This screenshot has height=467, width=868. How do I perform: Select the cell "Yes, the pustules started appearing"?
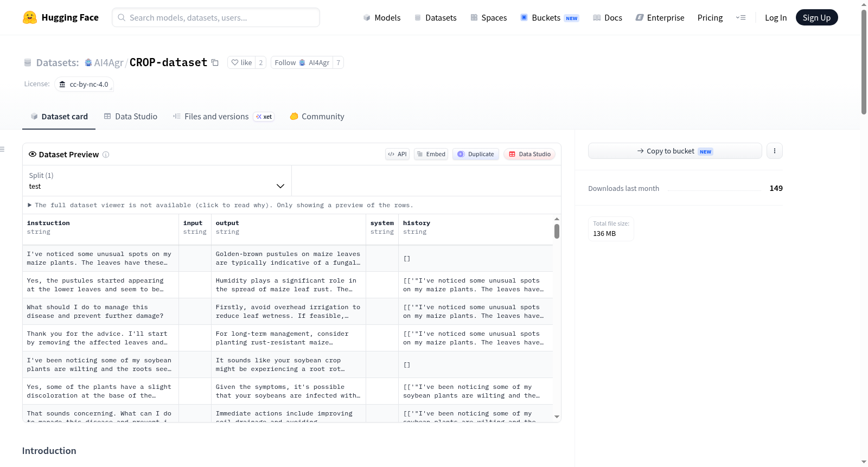click(x=101, y=285)
